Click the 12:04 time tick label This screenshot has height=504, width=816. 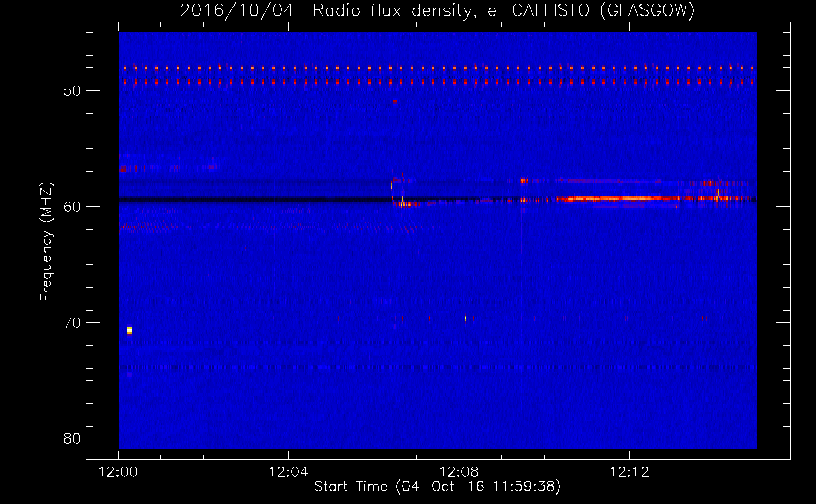(288, 472)
